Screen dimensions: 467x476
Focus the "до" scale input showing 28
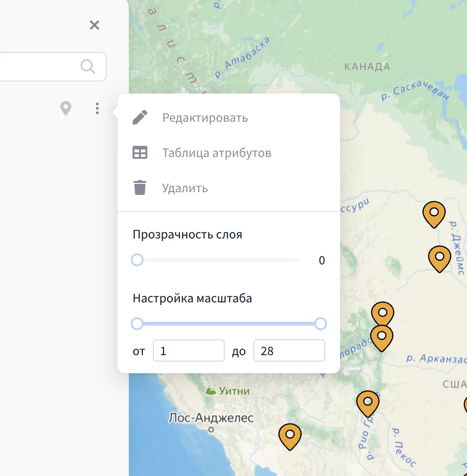(289, 351)
